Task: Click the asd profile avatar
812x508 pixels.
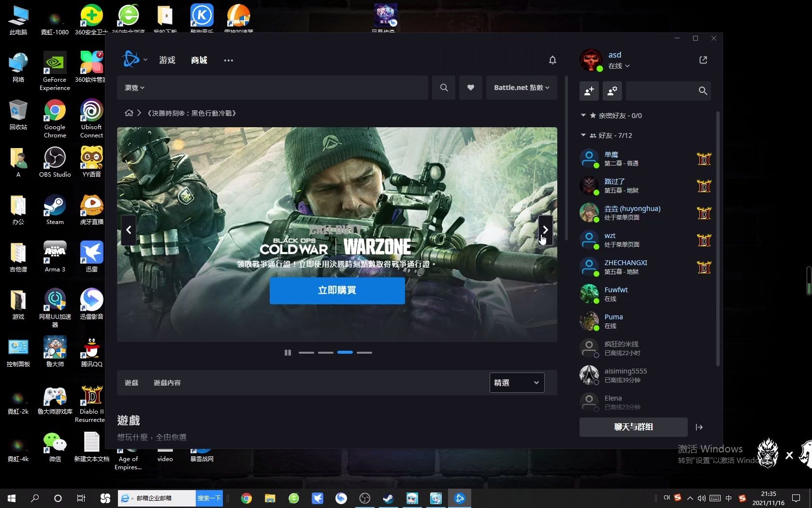Action: tap(591, 60)
